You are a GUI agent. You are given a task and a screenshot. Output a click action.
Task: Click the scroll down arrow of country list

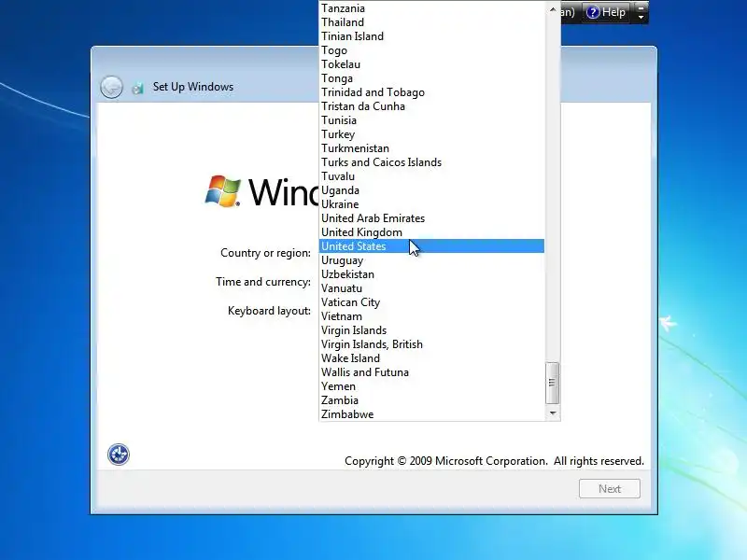point(552,413)
